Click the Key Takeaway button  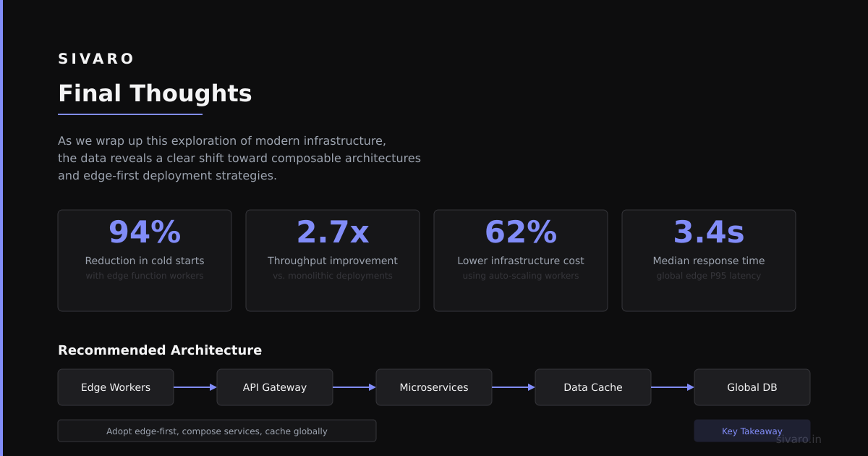pos(752,431)
